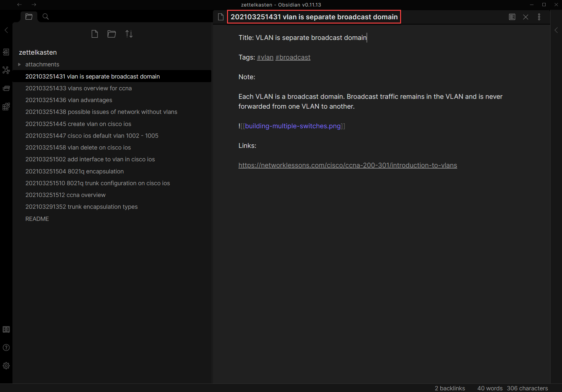Open the networklessons.com introduction-to-vlans link
This screenshot has width=562, height=392.
tap(348, 165)
